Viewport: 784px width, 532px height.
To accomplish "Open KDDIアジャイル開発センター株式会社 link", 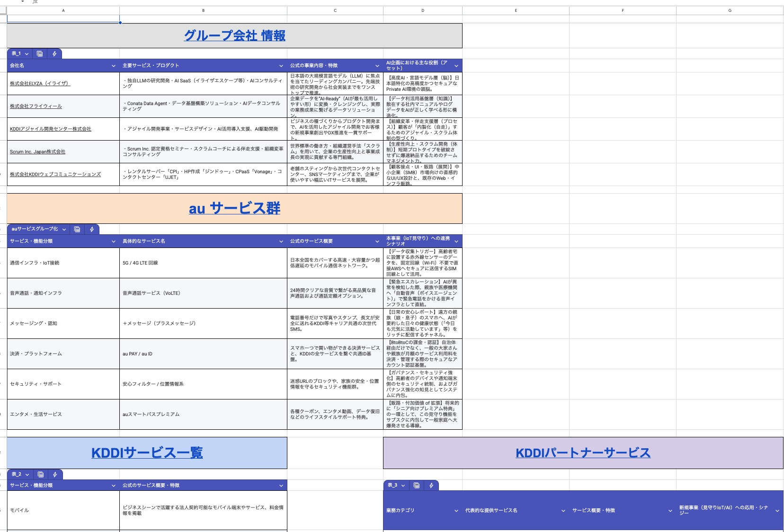I will (x=51, y=129).
